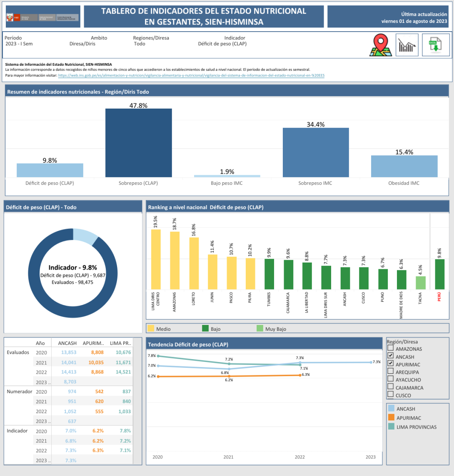The height and width of the screenshot is (476, 454).
Task: Click the Medio yellow legend swatch
Action: click(150, 329)
